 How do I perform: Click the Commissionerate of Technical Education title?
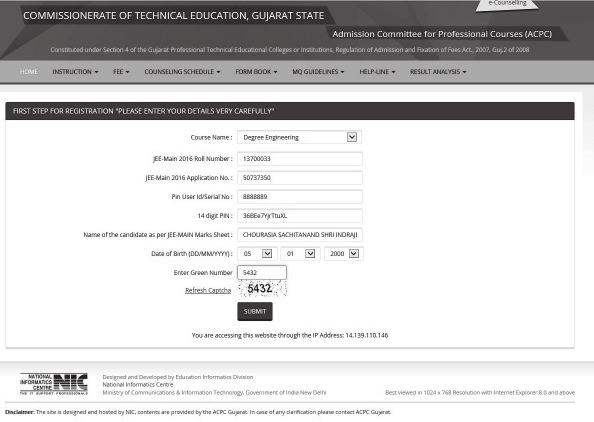click(174, 16)
